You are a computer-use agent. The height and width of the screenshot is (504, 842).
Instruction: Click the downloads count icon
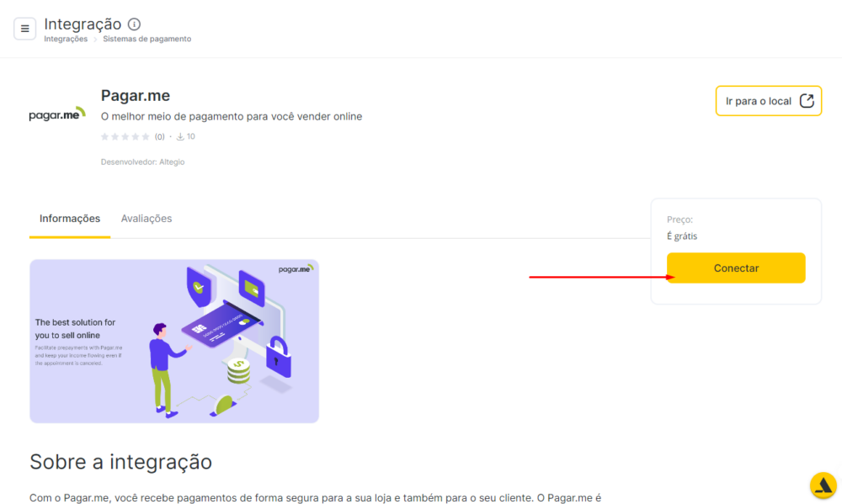pyautogui.click(x=180, y=137)
